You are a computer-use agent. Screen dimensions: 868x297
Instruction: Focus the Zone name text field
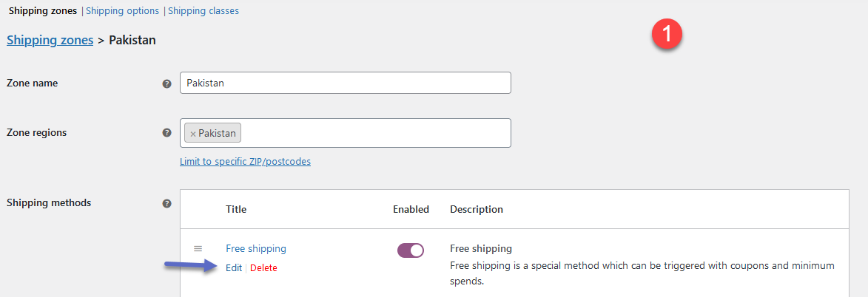345,83
